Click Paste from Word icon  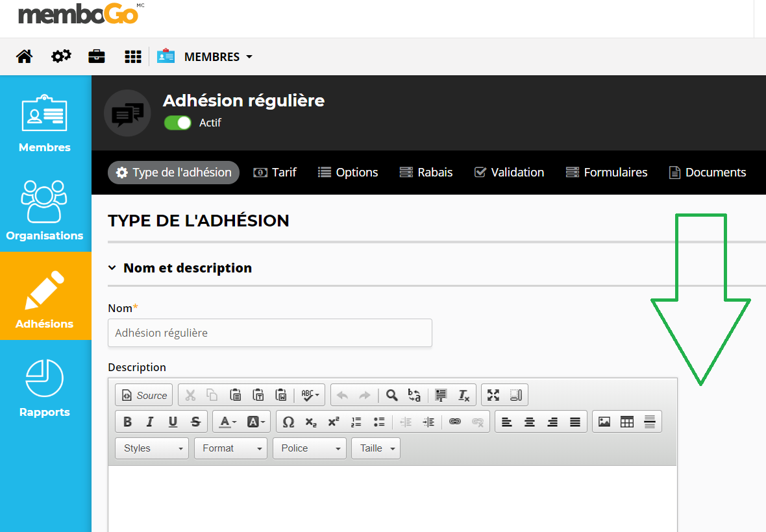click(281, 395)
